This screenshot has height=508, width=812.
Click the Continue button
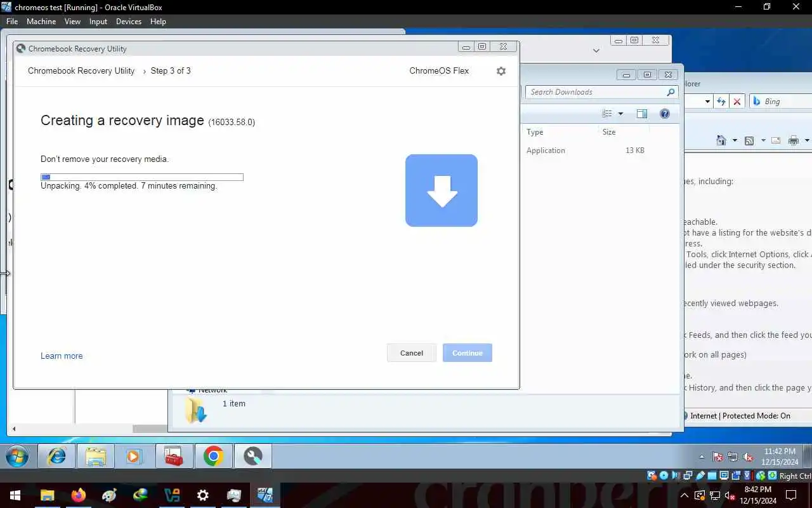[x=468, y=353]
